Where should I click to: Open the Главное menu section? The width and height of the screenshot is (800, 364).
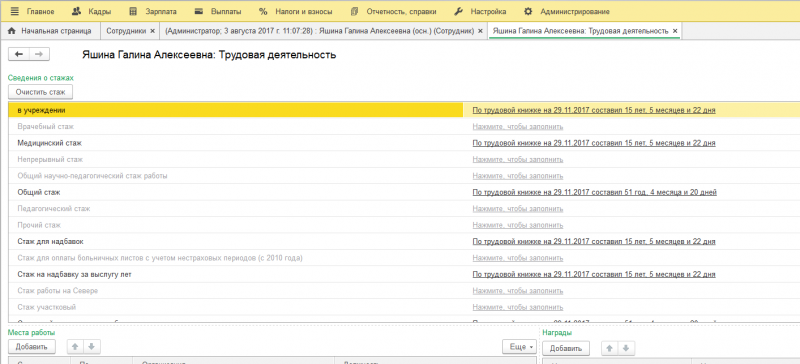point(33,11)
